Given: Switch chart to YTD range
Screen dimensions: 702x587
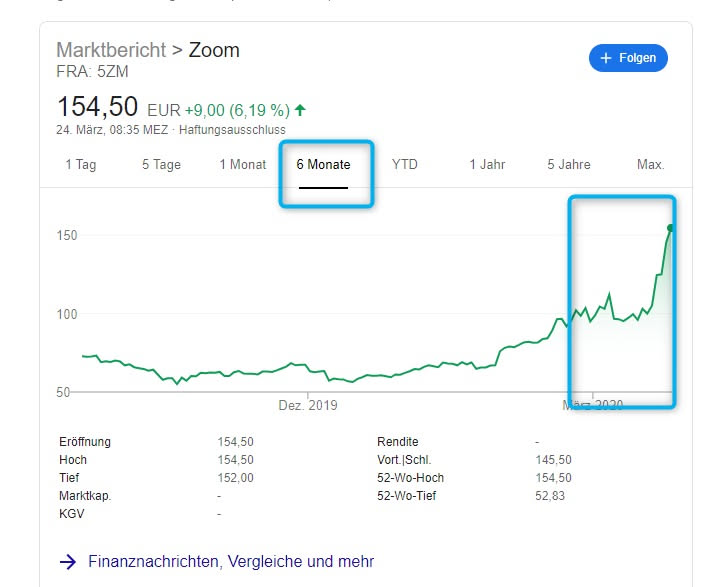Looking at the screenshot, I should pyautogui.click(x=405, y=164).
